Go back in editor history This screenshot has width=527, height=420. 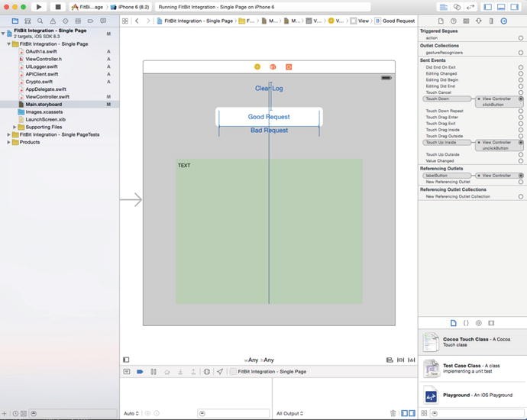pyautogui.click(x=137, y=21)
